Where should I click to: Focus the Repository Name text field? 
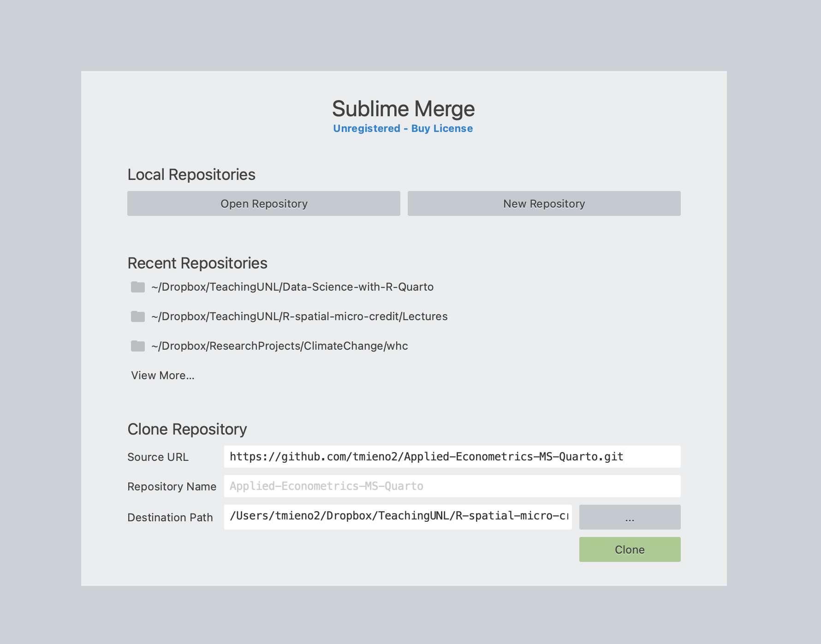(452, 486)
